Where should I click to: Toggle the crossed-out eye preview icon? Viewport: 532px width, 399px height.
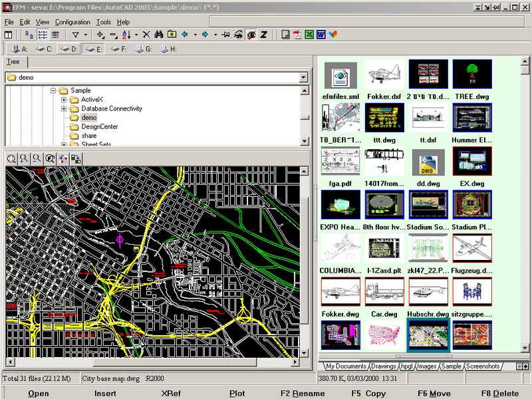(x=251, y=35)
